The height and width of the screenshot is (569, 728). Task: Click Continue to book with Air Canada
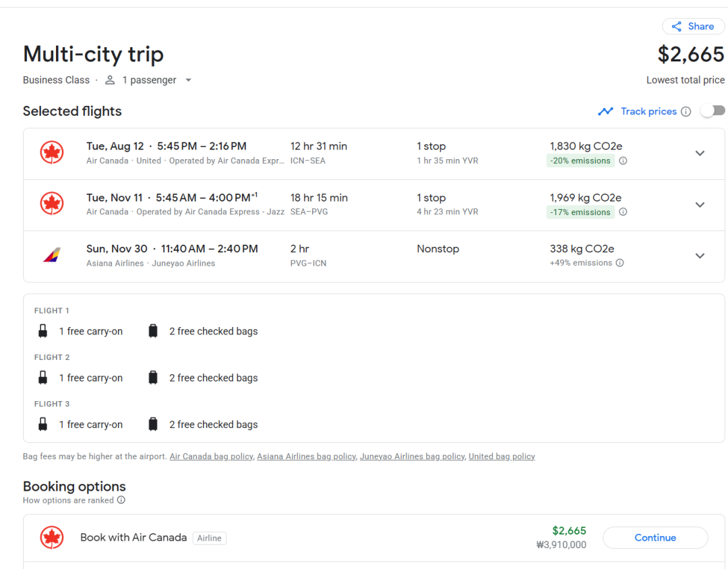(655, 538)
